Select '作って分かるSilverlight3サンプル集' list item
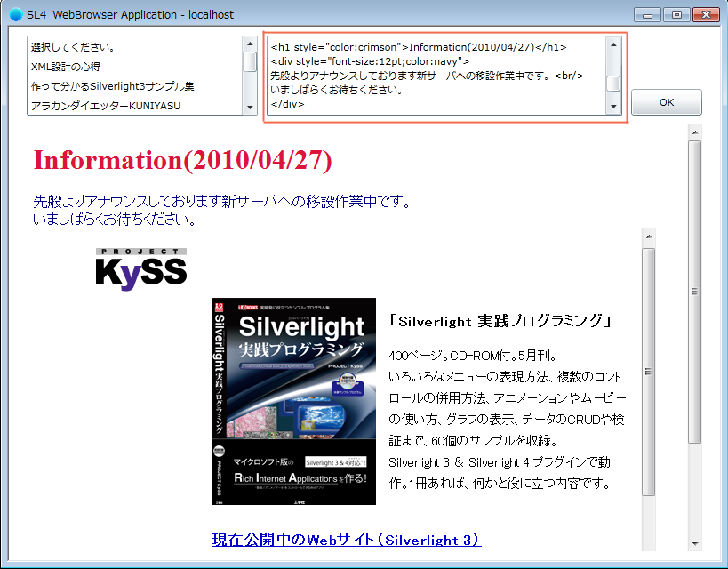This screenshot has height=569, width=728. pos(135,86)
